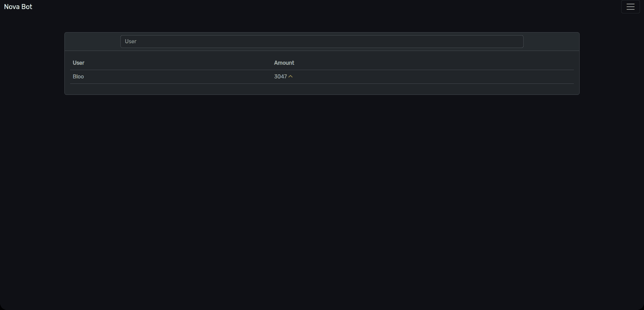Click the three-line menu icon
This screenshot has height=310, width=644.
pos(630,7)
